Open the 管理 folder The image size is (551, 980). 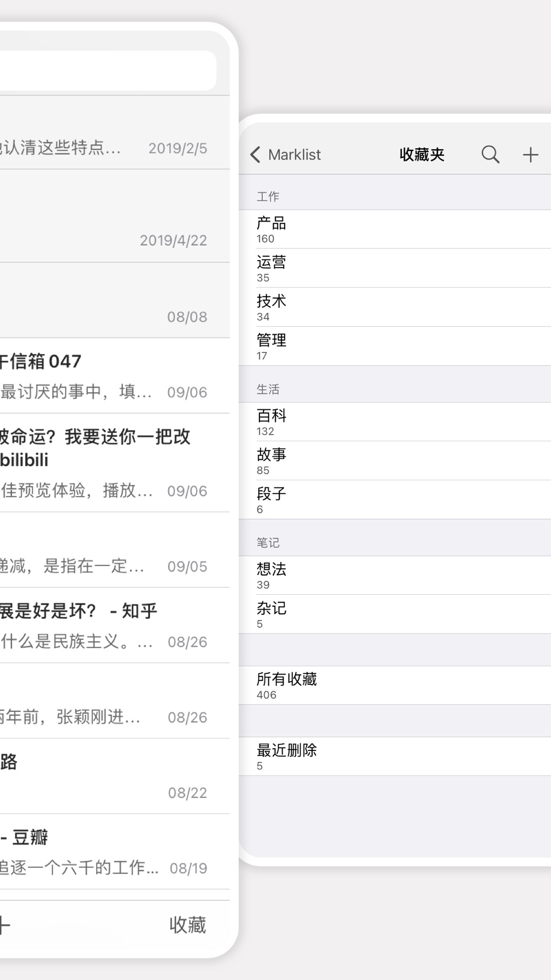395,346
